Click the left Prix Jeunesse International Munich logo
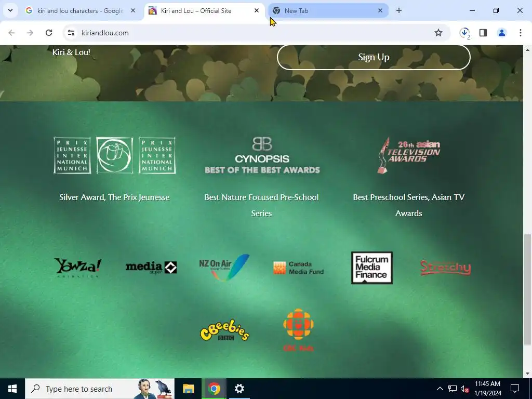532x399 pixels. tap(72, 155)
